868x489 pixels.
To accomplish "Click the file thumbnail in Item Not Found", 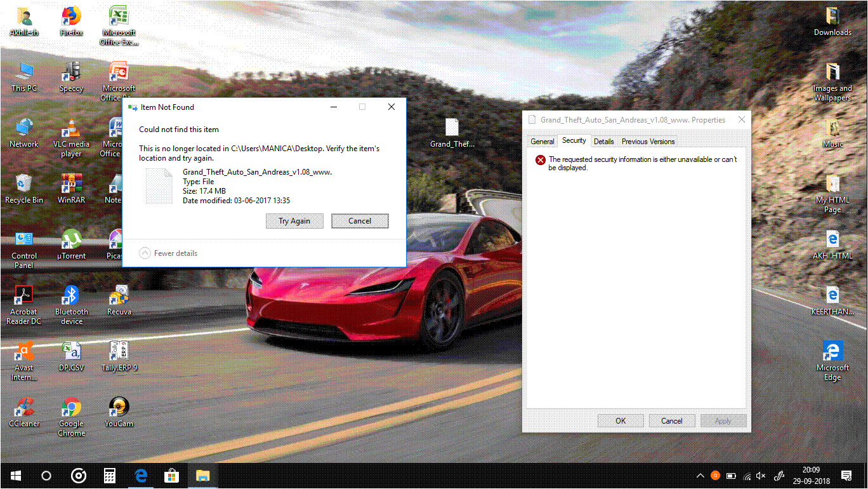I will click(x=159, y=186).
